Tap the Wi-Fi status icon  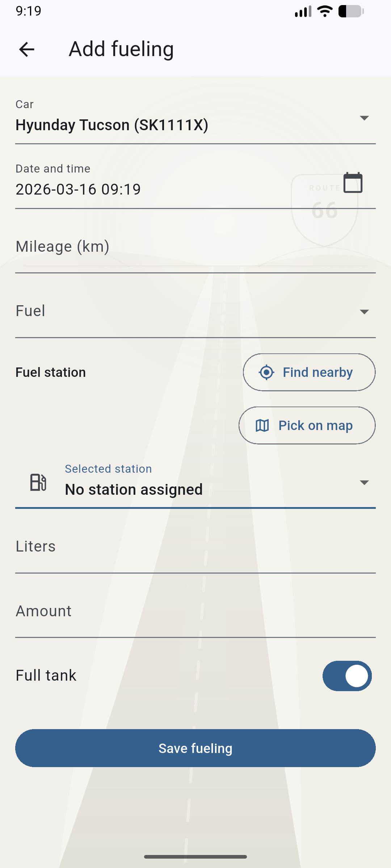click(x=325, y=11)
